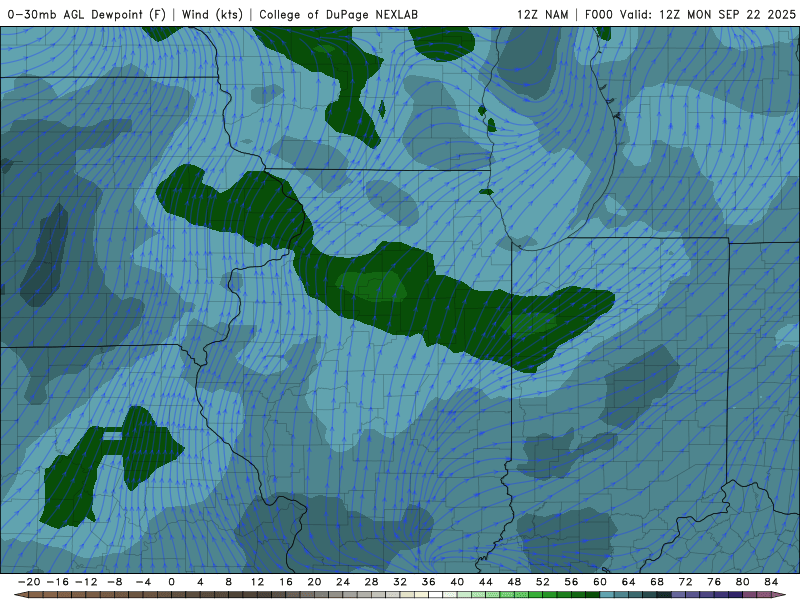Click the 76 value on the color scale
The image size is (800, 600).
point(714,582)
